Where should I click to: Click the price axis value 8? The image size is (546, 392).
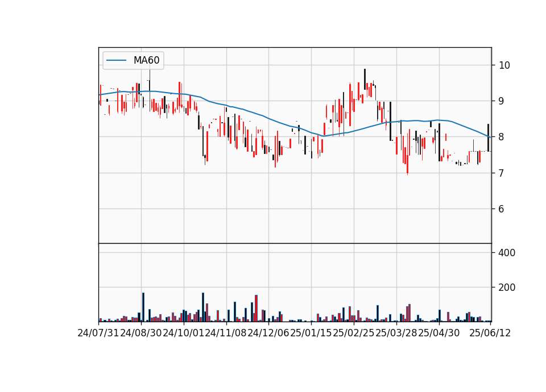point(502,137)
